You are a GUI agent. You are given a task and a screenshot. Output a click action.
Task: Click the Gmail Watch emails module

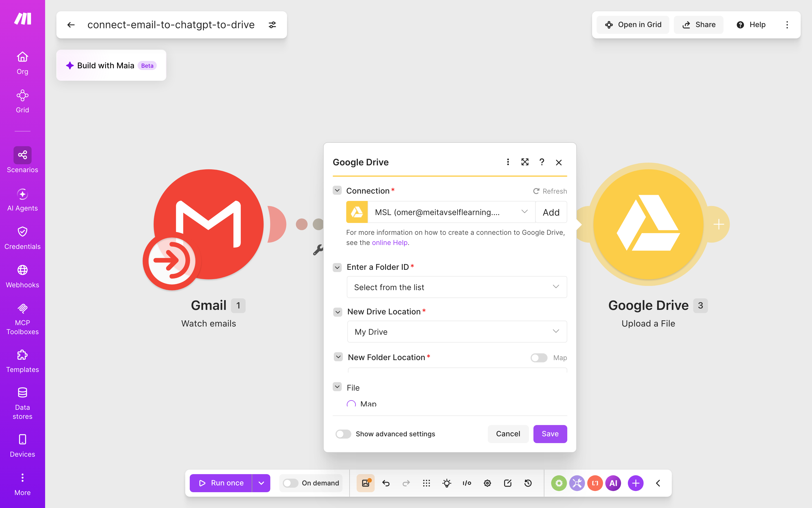point(208,224)
